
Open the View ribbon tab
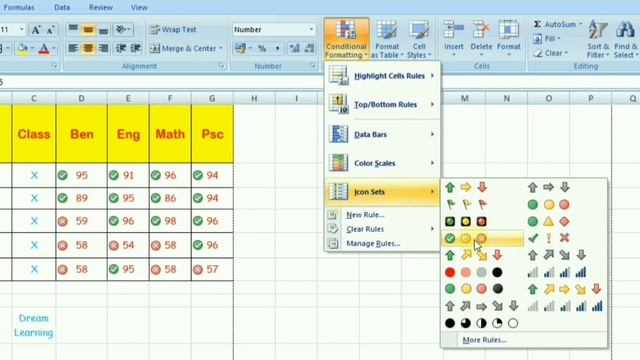[140, 7]
